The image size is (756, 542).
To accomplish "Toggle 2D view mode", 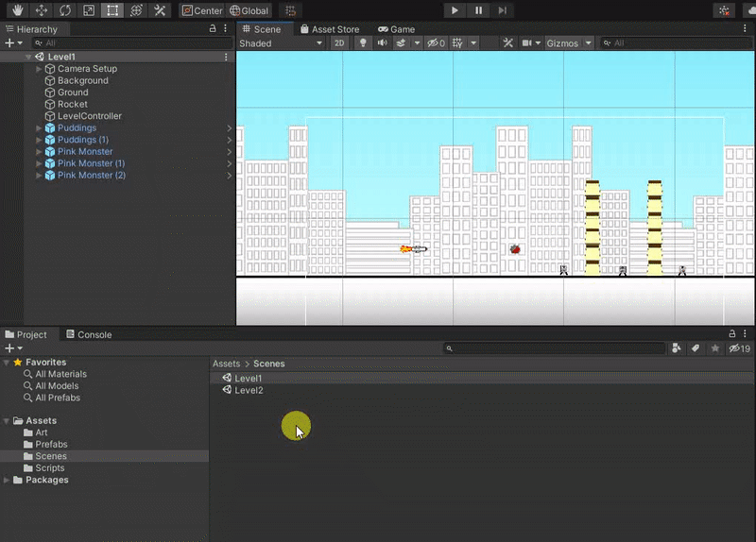I will pos(339,43).
